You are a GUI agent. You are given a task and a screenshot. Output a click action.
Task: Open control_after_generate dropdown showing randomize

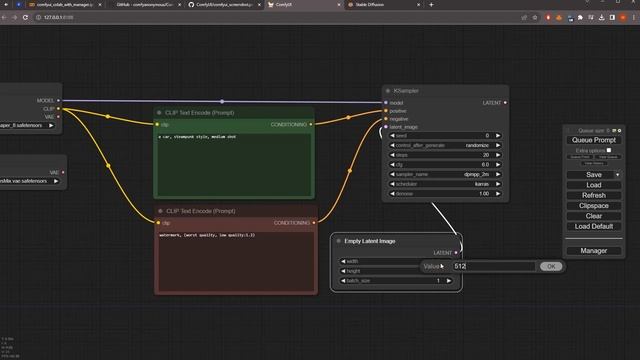pos(445,145)
